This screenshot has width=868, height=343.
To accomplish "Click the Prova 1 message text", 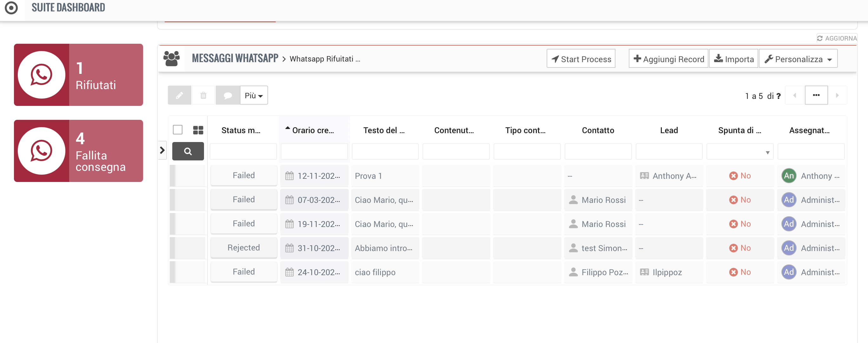I will 368,176.
